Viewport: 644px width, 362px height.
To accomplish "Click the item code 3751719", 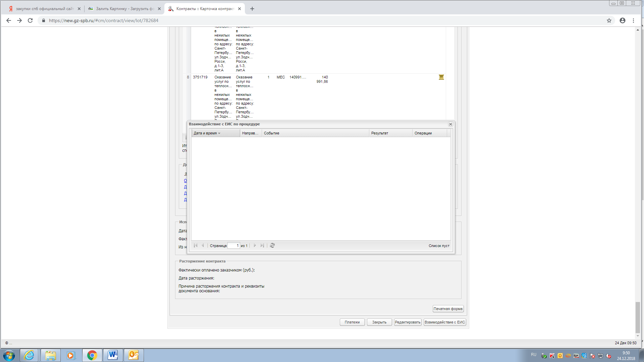I will tap(200, 77).
